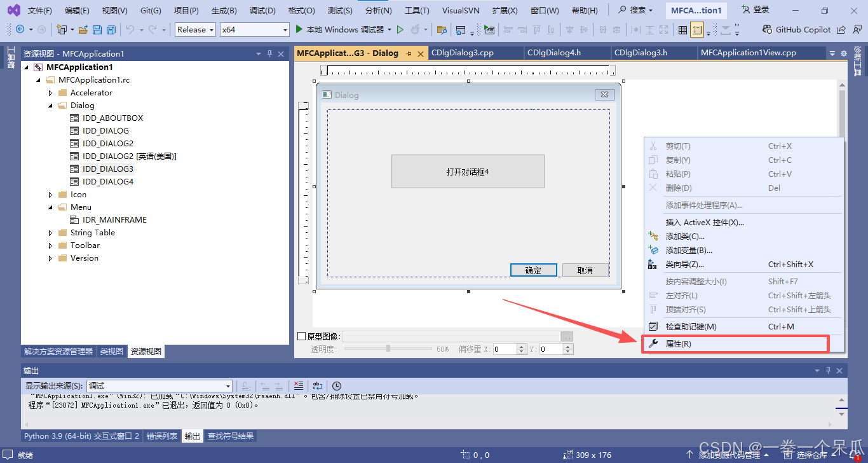Expand the Accelerator folder
The width and height of the screenshot is (868, 463).
(x=51, y=93)
